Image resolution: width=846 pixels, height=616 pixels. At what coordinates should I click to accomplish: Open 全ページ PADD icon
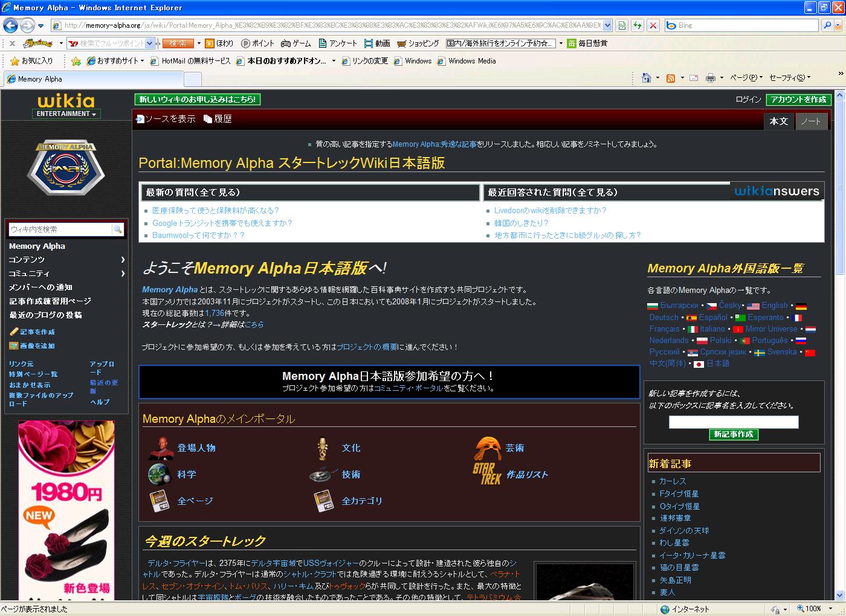point(159,501)
